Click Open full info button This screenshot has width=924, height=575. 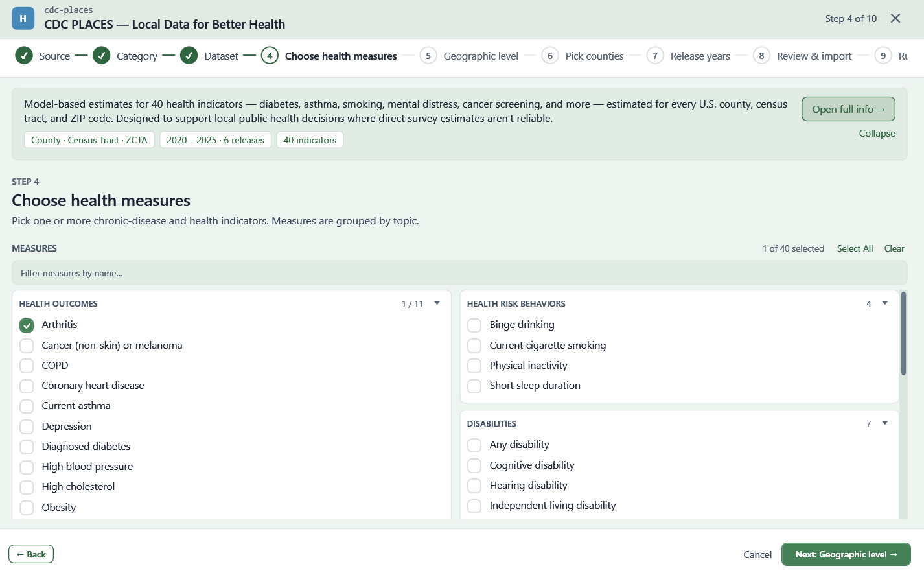tap(848, 109)
